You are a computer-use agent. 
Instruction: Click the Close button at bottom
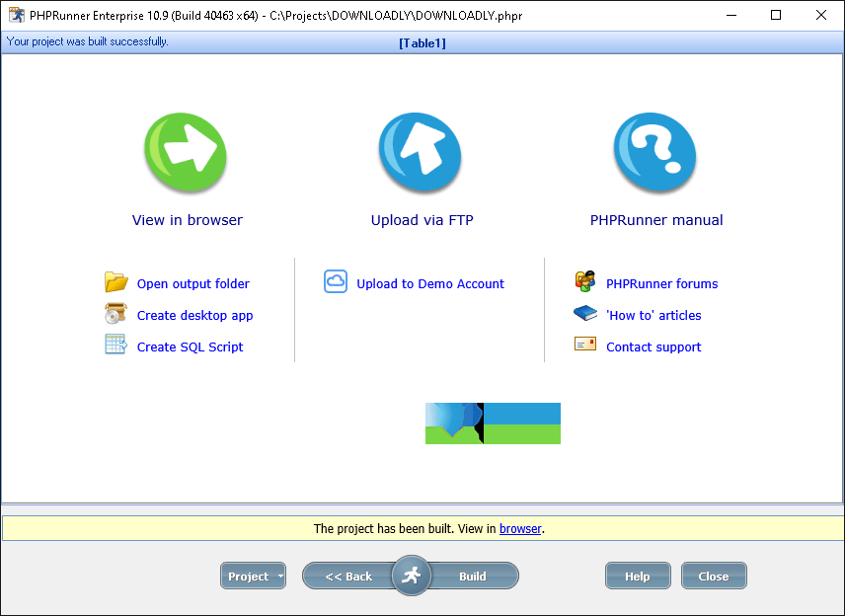click(714, 576)
